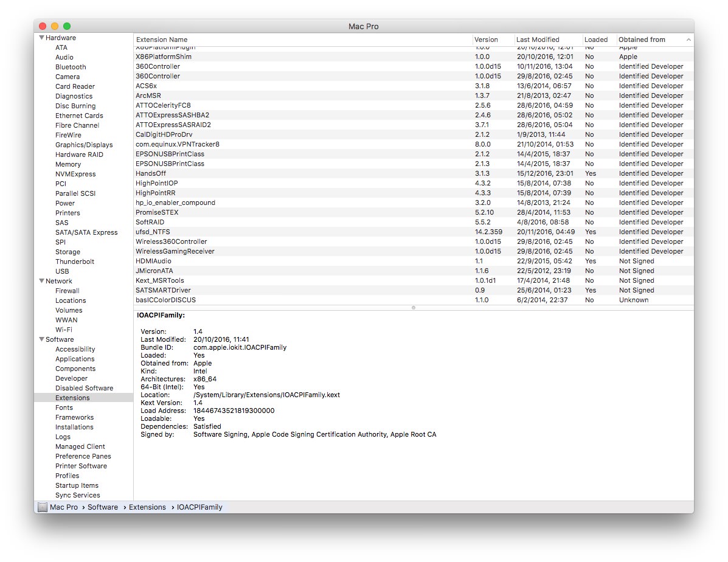Open Logs section
The height and width of the screenshot is (562, 728).
(63, 437)
